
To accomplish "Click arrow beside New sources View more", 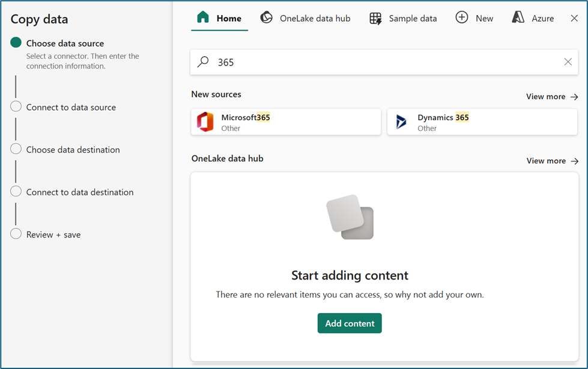I will coord(574,97).
